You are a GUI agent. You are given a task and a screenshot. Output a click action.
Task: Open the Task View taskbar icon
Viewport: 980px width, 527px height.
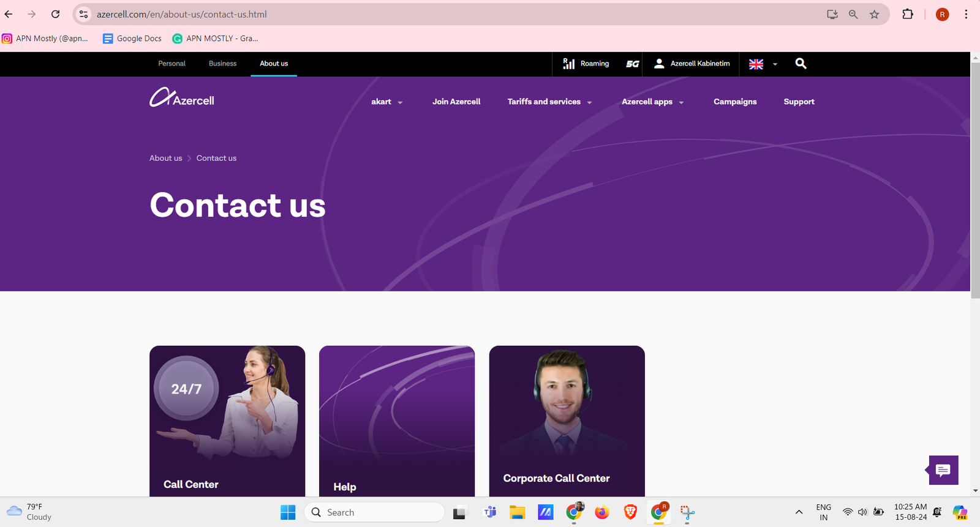pyautogui.click(x=459, y=512)
